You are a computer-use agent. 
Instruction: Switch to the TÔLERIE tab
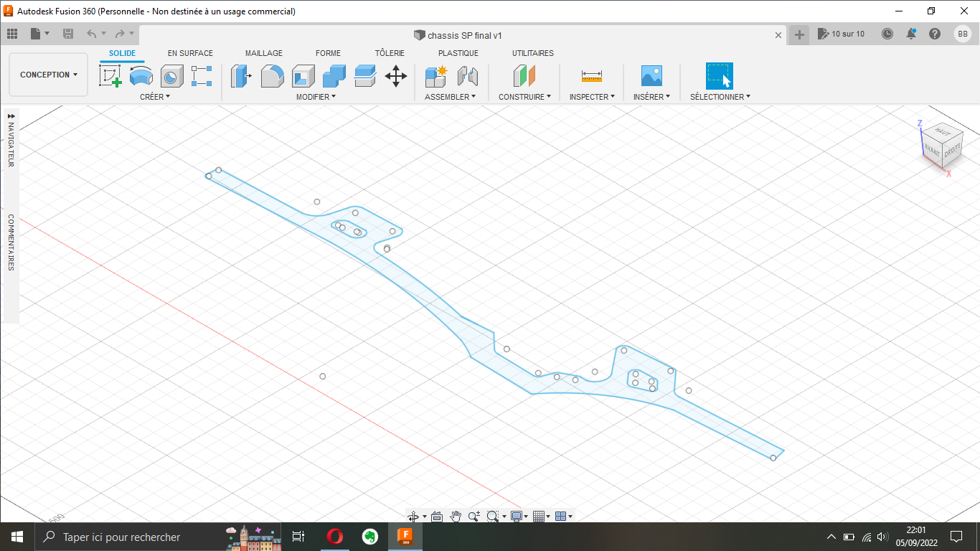[x=390, y=53]
